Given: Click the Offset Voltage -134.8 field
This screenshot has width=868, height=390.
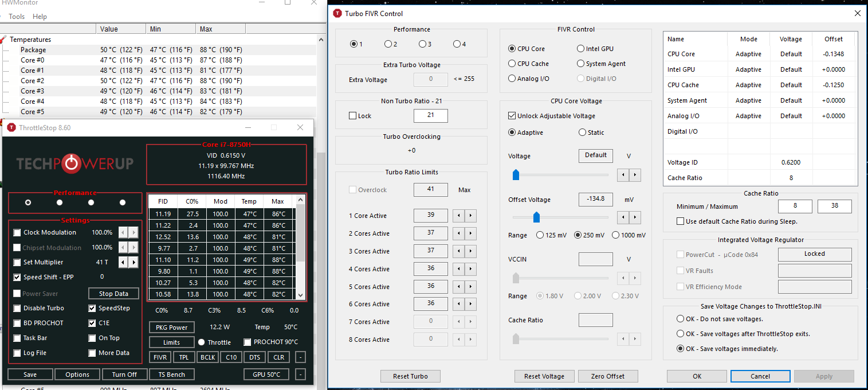Looking at the screenshot, I should (595, 199).
